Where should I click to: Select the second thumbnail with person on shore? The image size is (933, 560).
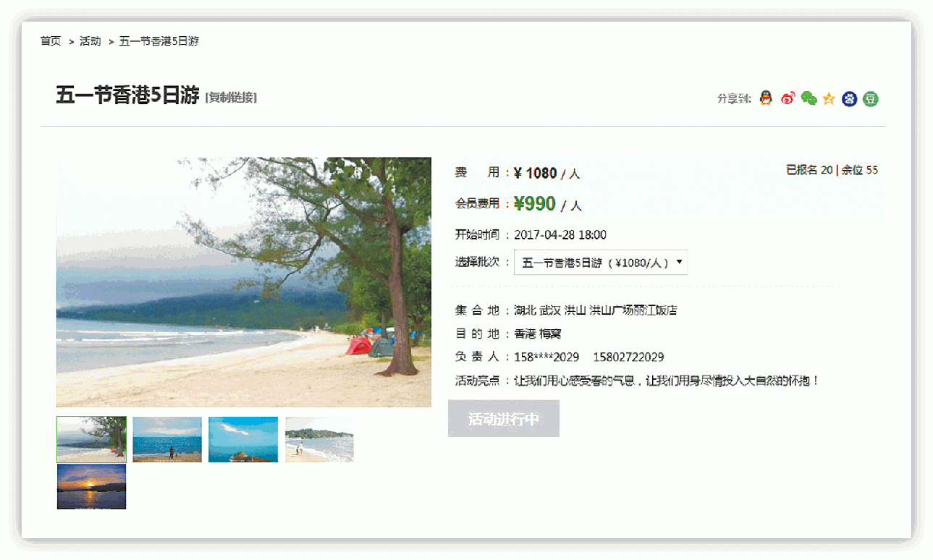coord(167,439)
